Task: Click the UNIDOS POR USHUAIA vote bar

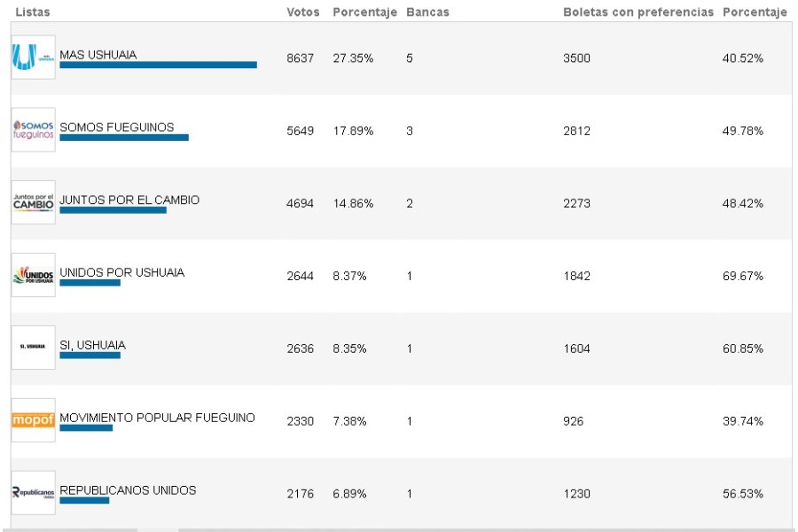Action: [90, 283]
